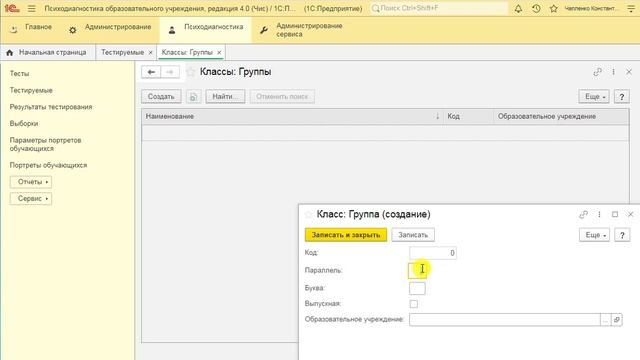
Task: Open settings lines icon at top right
Action: 631,8
